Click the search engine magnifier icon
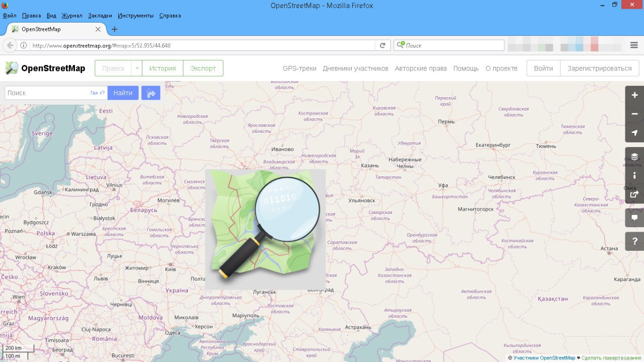The height and width of the screenshot is (362, 644). 400,45
